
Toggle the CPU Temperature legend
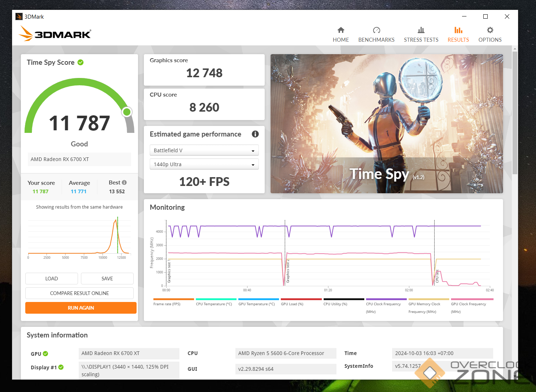(216, 302)
